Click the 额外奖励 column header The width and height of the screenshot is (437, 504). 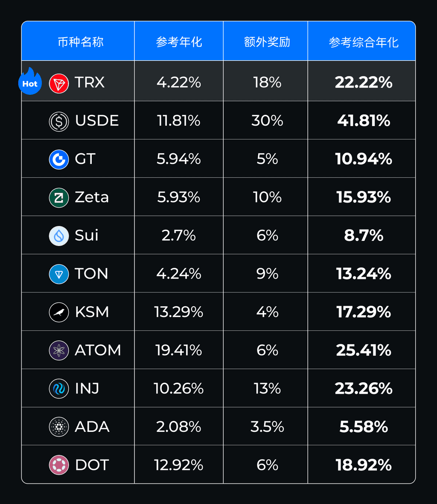[x=267, y=42]
